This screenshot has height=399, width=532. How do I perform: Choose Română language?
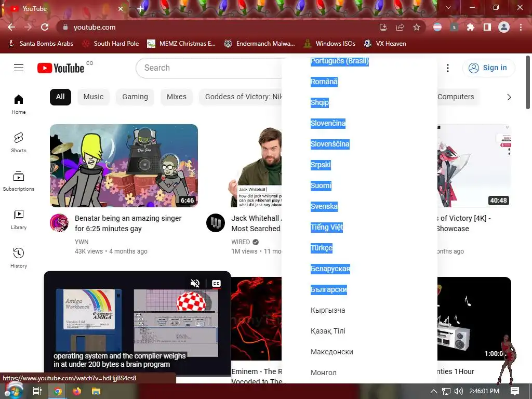tap(324, 82)
